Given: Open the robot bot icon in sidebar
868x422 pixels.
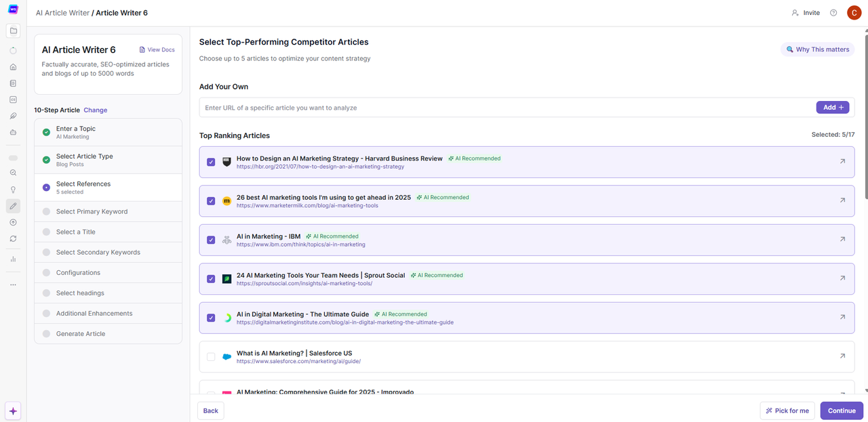Looking at the screenshot, I should point(13,132).
